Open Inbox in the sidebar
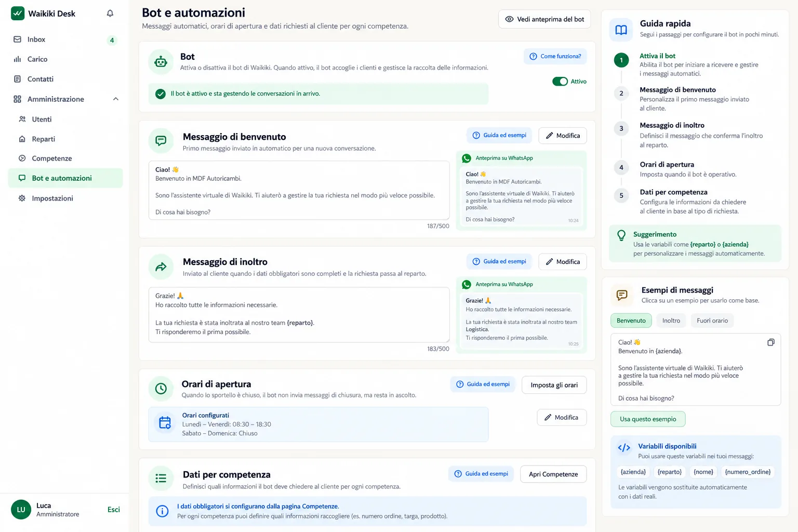Viewport: 798px width, 532px height. click(x=65, y=39)
